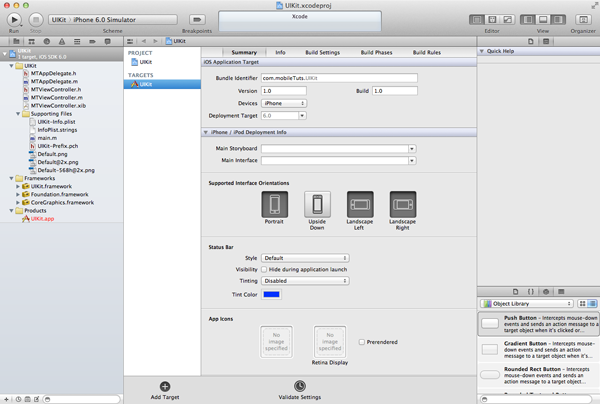Show the Assistant editor
This screenshot has width=600, height=404.
pyautogui.click(x=492, y=20)
